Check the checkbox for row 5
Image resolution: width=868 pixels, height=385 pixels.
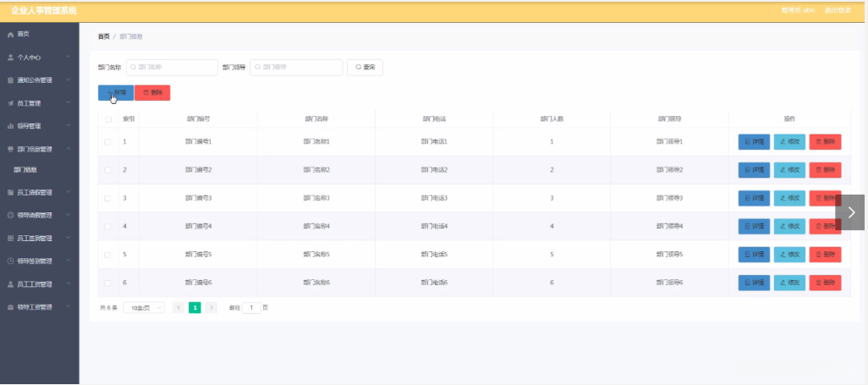pos(108,255)
